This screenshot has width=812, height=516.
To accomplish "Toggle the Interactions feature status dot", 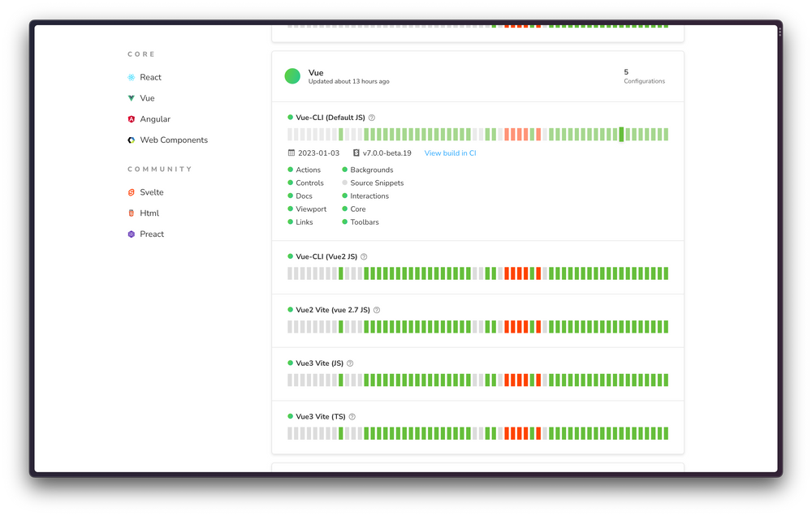I will [344, 196].
